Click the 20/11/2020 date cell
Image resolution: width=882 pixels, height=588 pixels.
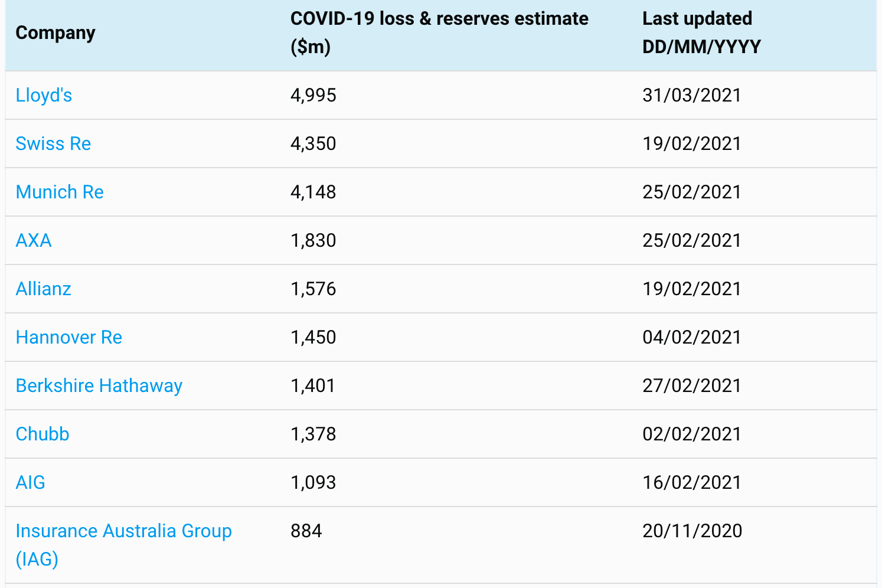click(x=692, y=531)
